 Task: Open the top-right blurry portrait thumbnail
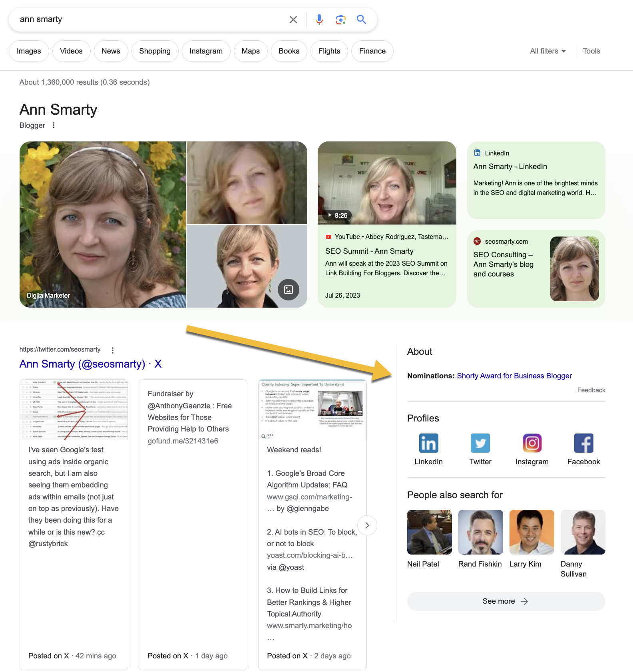coord(247,183)
